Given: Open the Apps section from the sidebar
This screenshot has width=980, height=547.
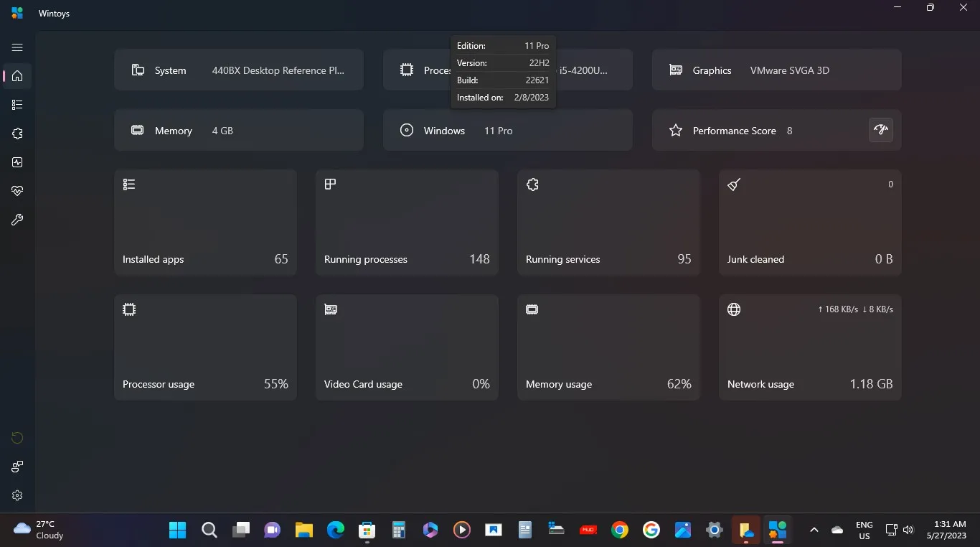Looking at the screenshot, I should click(16, 105).
